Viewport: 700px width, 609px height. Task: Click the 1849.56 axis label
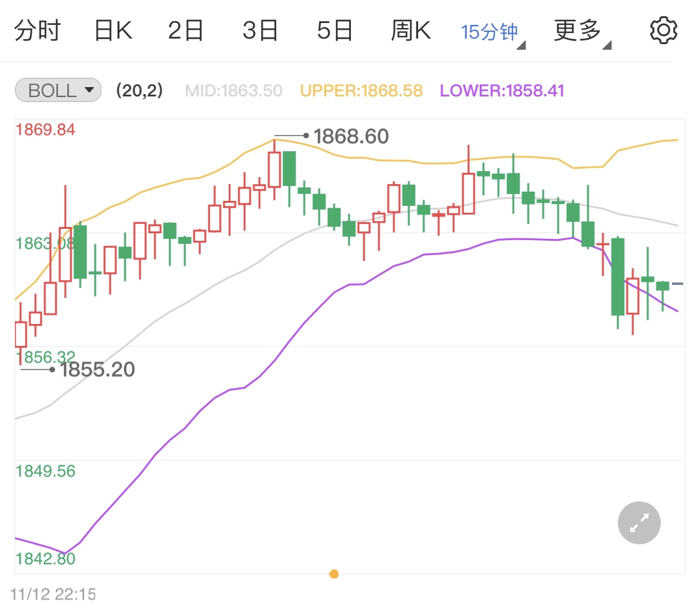[45, 471]
